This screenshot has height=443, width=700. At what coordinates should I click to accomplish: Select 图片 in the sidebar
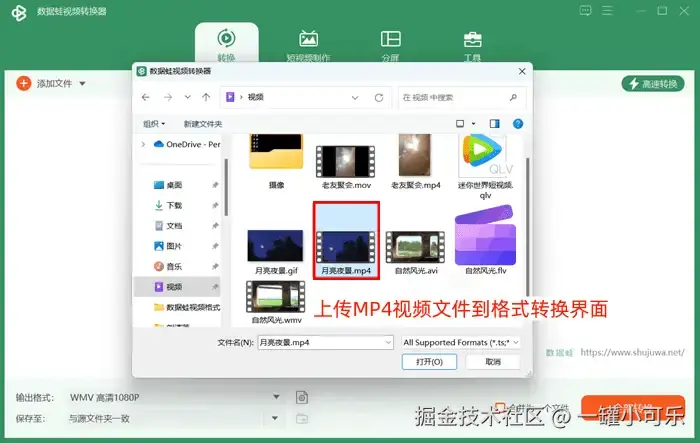point(174,246)
